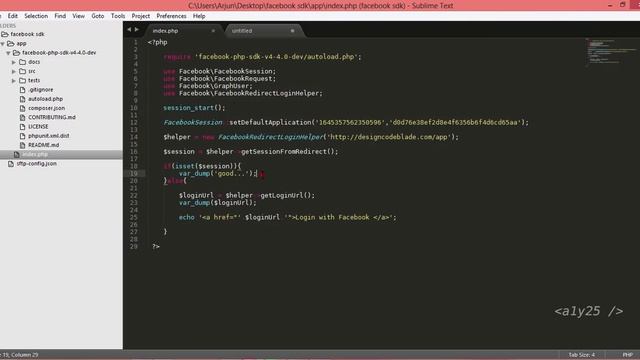This screenshot has width=640, height=360.
Task: Restore down the Sublime Text window
Action: pos(622,5)
